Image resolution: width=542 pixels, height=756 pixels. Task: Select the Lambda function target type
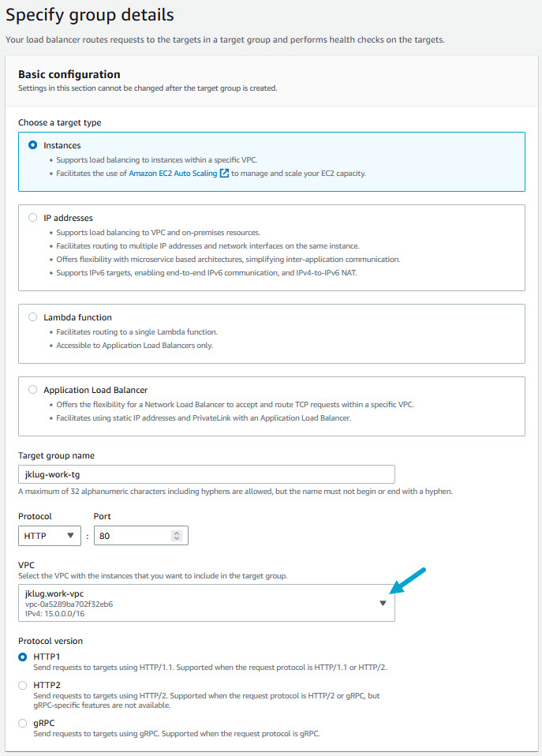tap(32, 316)
